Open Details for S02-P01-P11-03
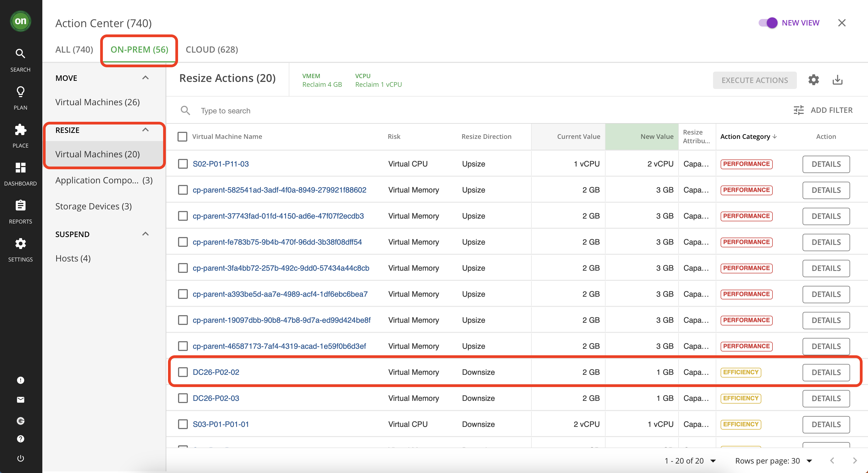The width and height of the screenshot is (868, 473). click(826, 164)
